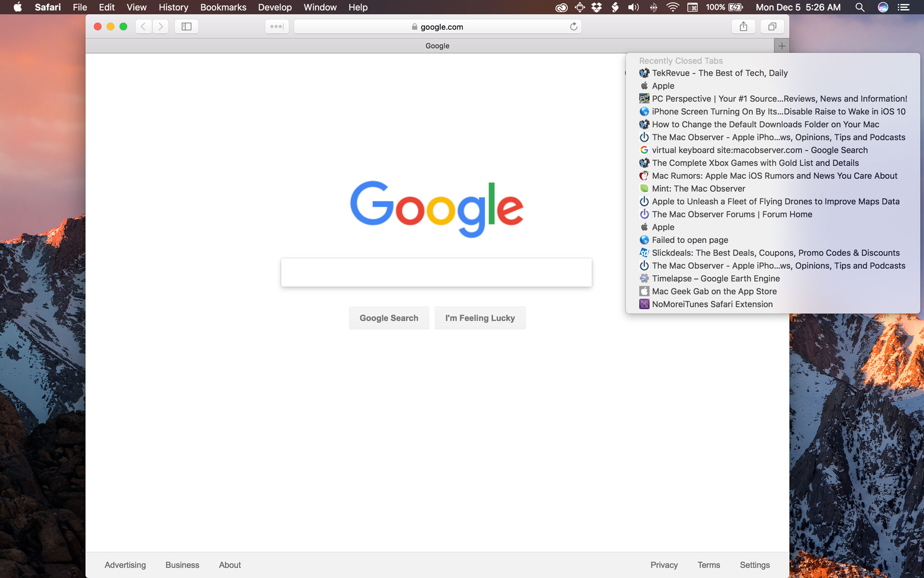Open the Creative Cloud menu bar icon
Screen dimensions: 924x578
[561, 7]
